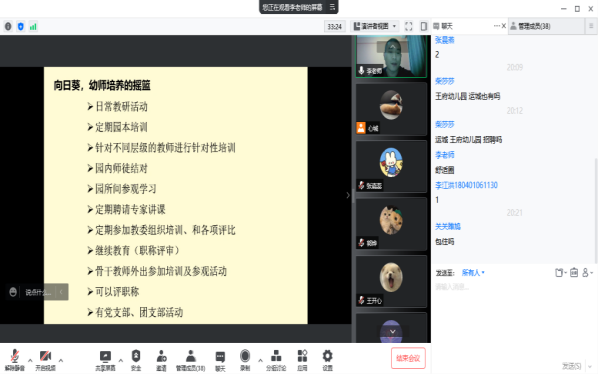Start recording with the Record button
Screen dimensions: 598x374
click(x=245, y=360)
